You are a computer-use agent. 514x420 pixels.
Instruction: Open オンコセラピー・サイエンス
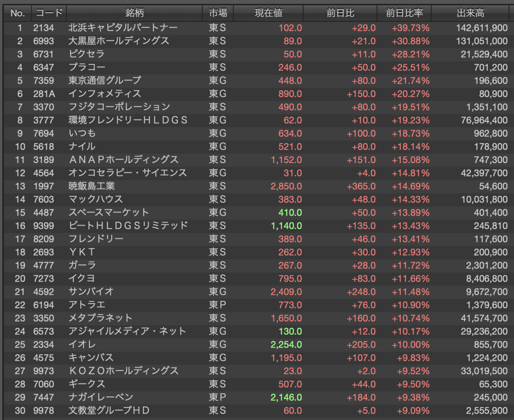pos(128,173)
